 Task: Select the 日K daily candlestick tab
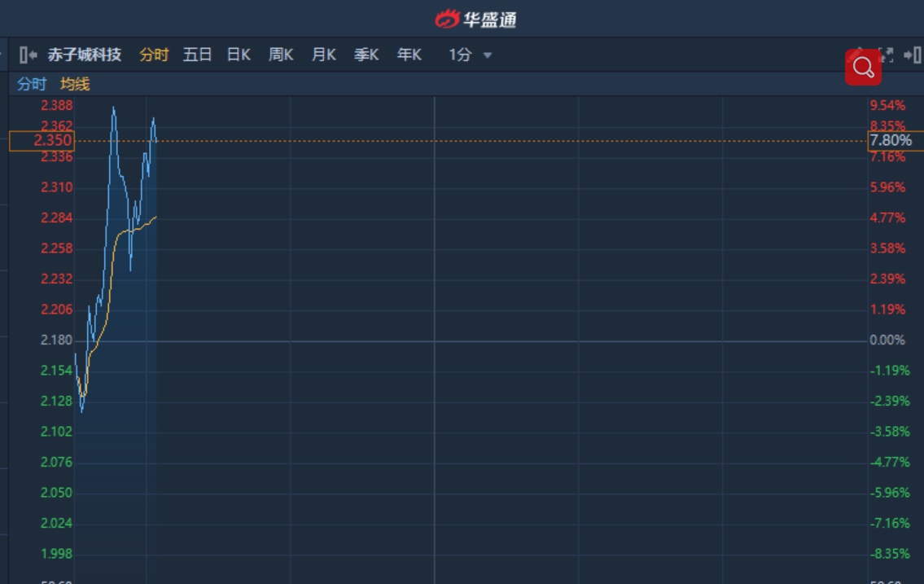coord(239,55)
